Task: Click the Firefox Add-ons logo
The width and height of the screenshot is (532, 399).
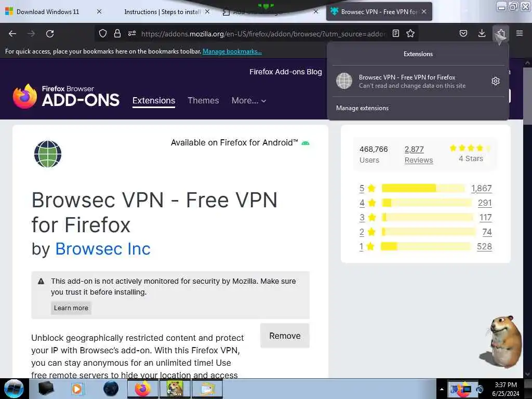Action: point(66,96)
